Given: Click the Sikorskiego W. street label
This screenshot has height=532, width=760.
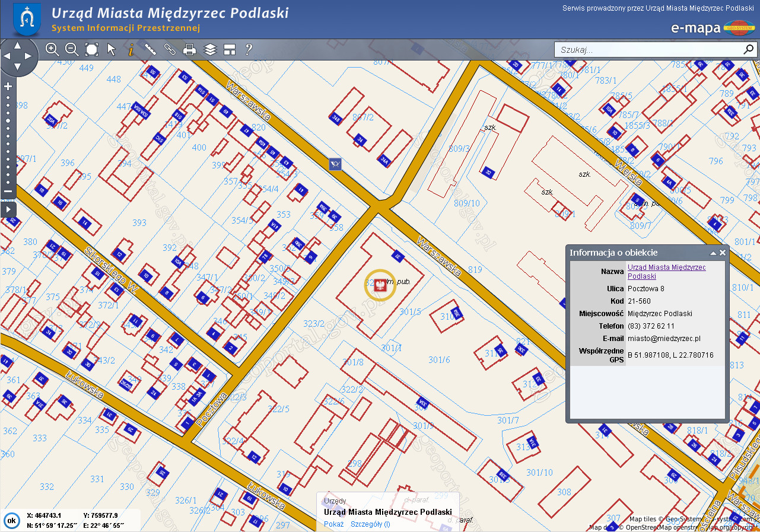Looking at the screenshot, I should pos(112,270).
